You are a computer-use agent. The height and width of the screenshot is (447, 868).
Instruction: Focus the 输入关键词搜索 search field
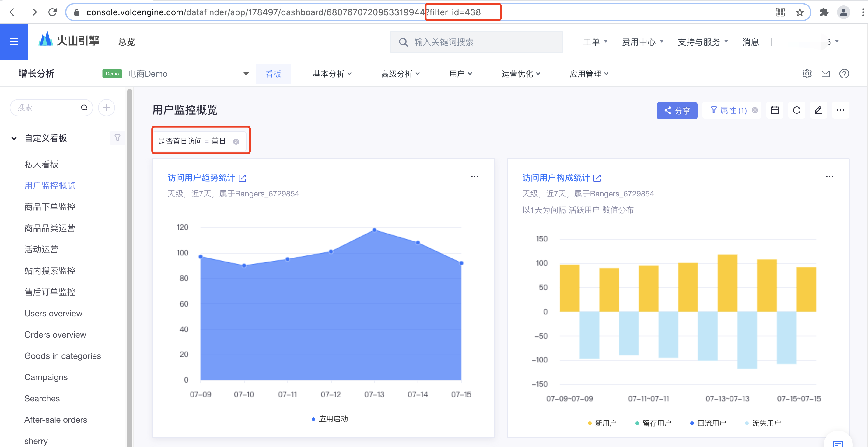click(x=476, y=42)
